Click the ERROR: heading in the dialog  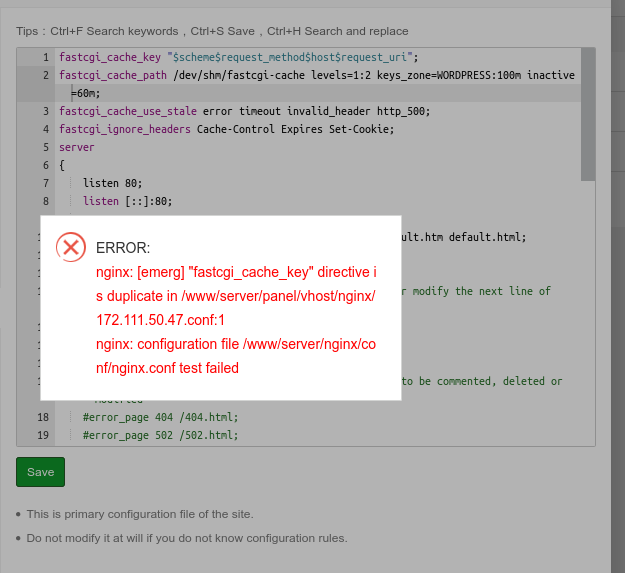coord(123,247)
